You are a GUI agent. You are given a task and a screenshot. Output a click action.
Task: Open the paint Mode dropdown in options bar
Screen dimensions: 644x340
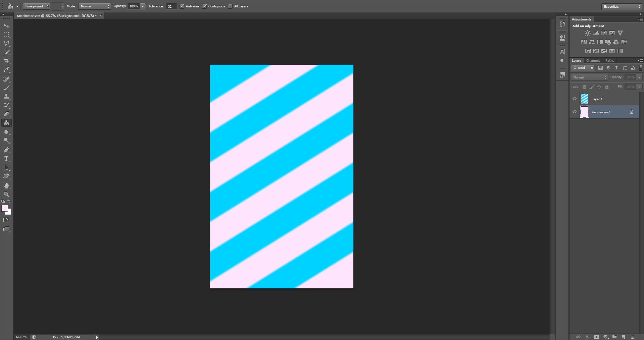coord(95,6)
